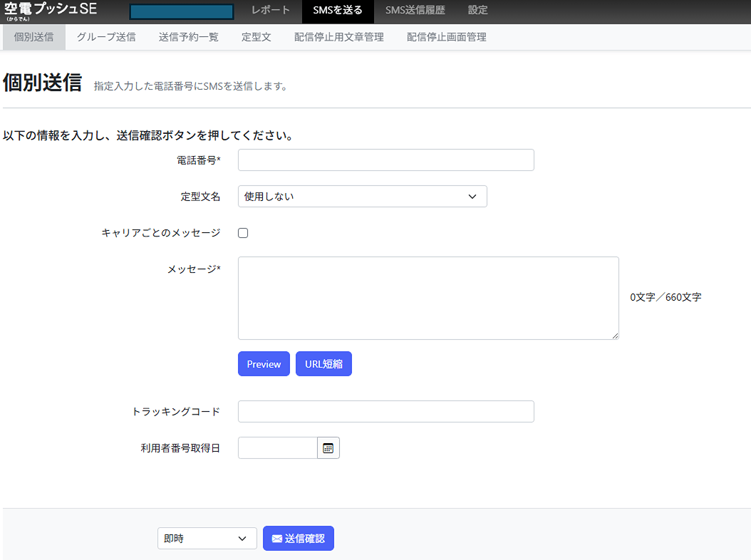Screen dimensions: 751x560
Task: Switch to the グループ送信 tab
Action: [106, 37]
